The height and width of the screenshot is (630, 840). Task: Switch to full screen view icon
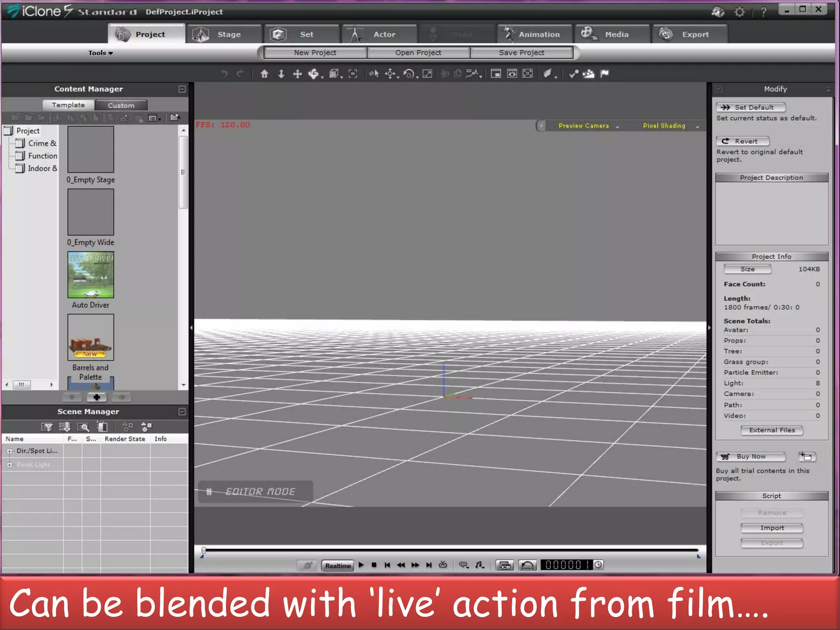click(x=528, y=74)
